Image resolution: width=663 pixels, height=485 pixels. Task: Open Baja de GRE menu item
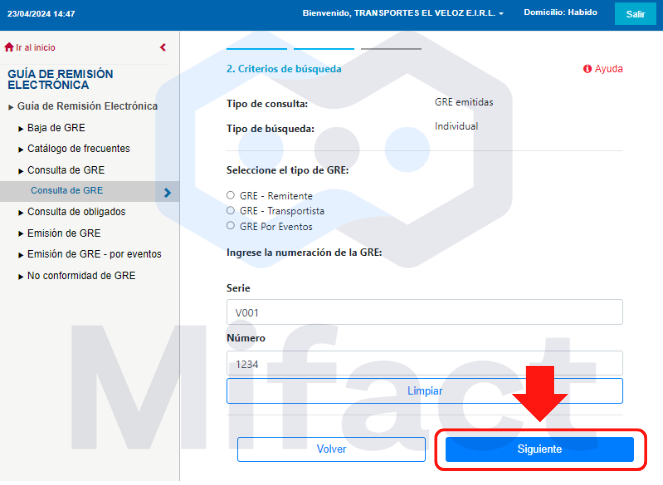56,128
